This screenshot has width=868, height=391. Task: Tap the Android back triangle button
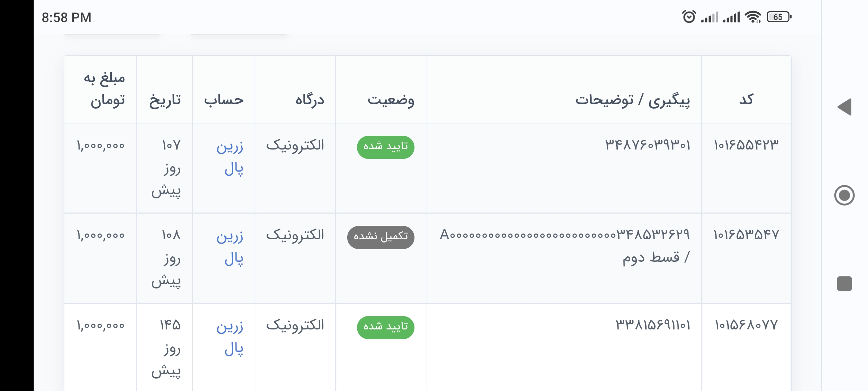[x=845, y=107]
